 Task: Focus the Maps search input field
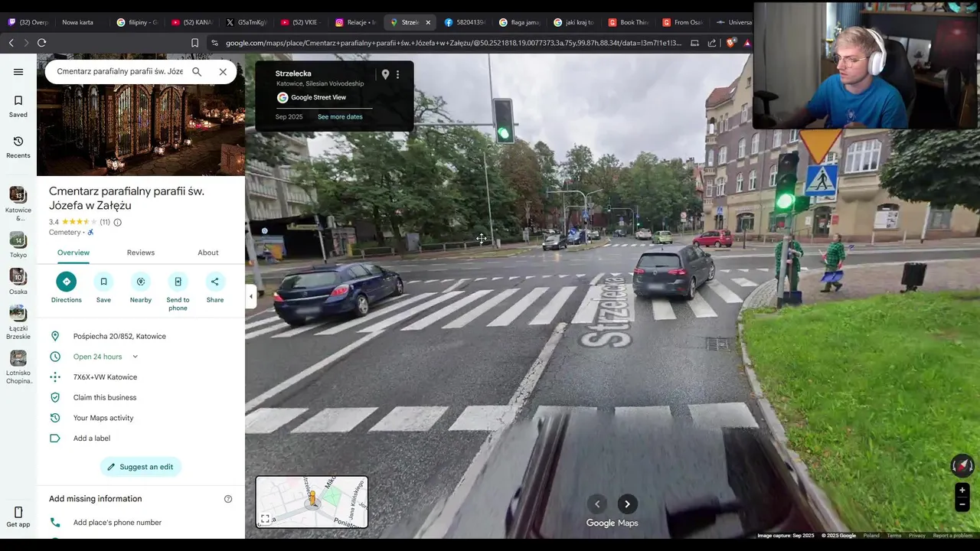coord(119,71)
